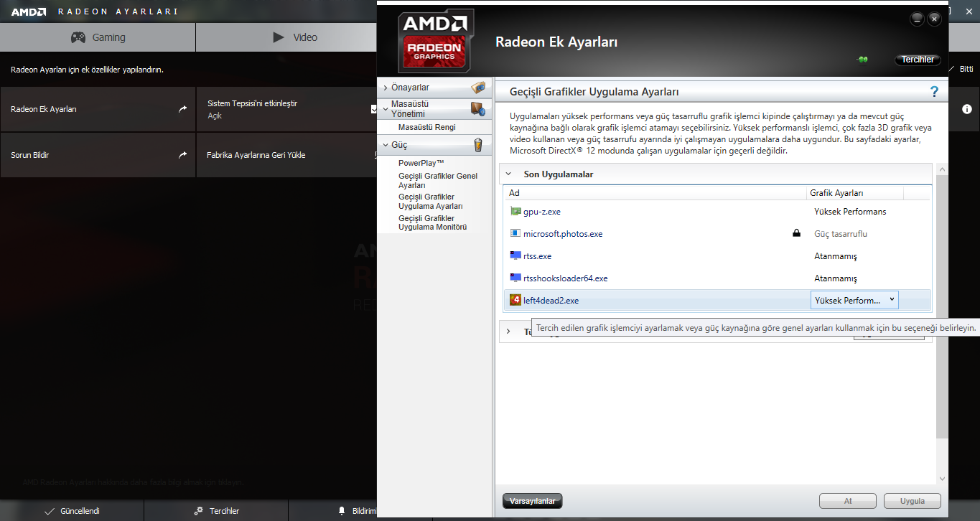The height and width of the screenshot is (521, 980).
Task: Collapse the Güç sidebar section
Action: click(x=386, y=145)
